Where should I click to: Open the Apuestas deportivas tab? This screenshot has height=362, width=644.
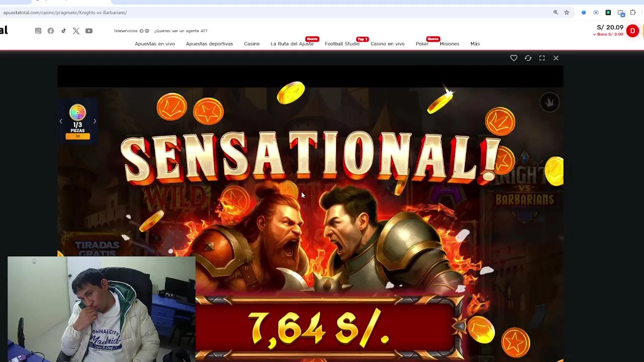click(209, 44)
